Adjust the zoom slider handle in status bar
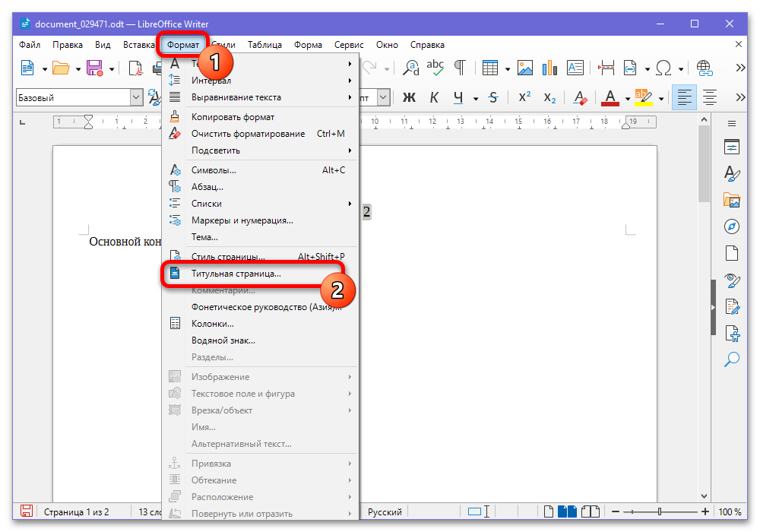The height and width of the screenshot is (532, 760). click(660, 511)
